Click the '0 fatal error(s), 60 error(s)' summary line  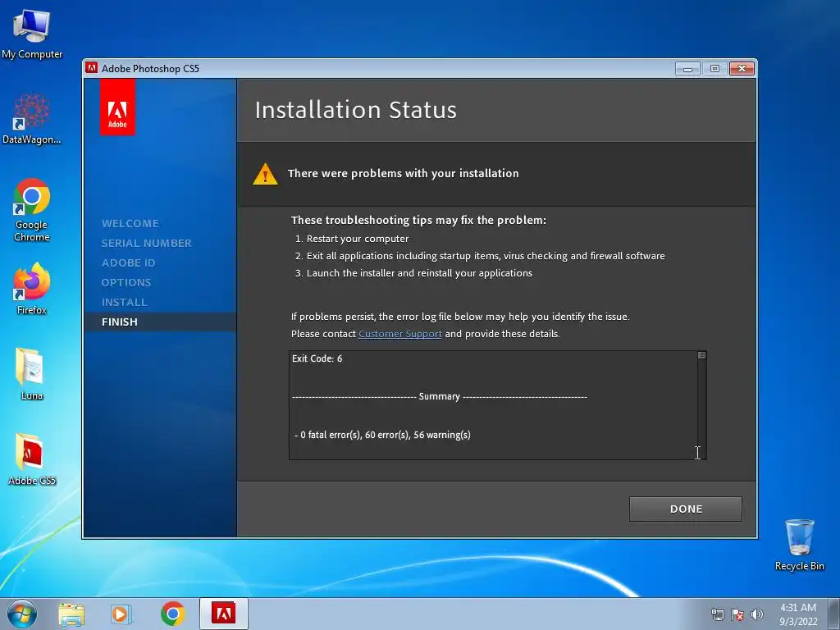pyautogui.click(x=382, y=435)
